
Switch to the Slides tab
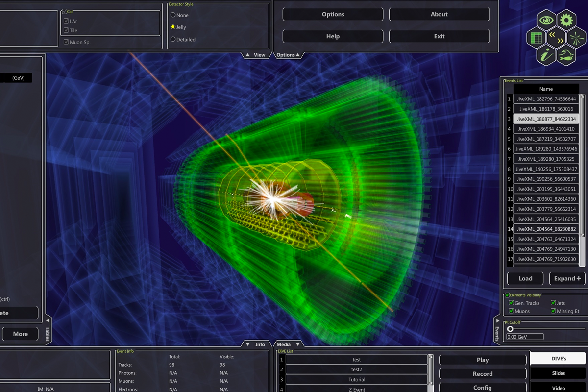[558, 373]
